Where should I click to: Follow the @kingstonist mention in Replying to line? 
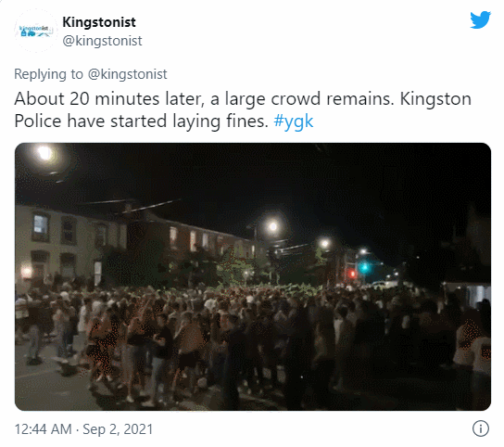coord(127,74)
